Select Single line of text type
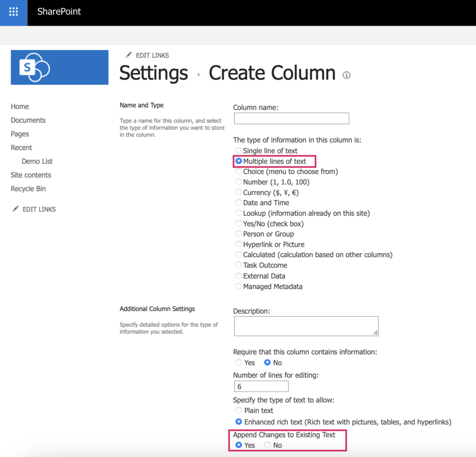The width and height of the screenshot is (476, 457). (x=238, y=150)
